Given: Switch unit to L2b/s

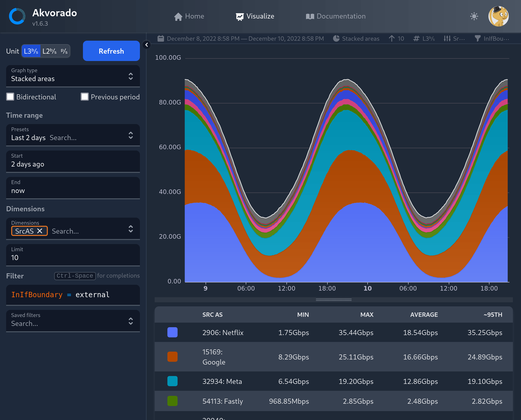Looking at the screenshot, I should click(50, 51).
